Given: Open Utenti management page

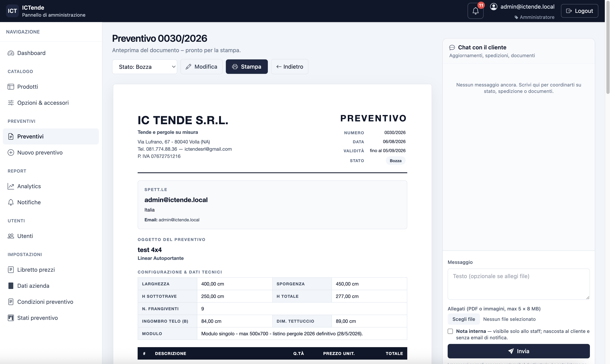Looking at the screenshot, I should pyautogui.click(x=51, y=236).
